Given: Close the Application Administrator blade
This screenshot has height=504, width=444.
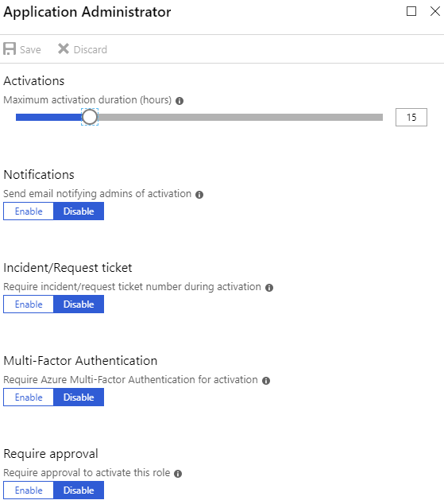Looking at the screenshot, I should click(435, 11).
